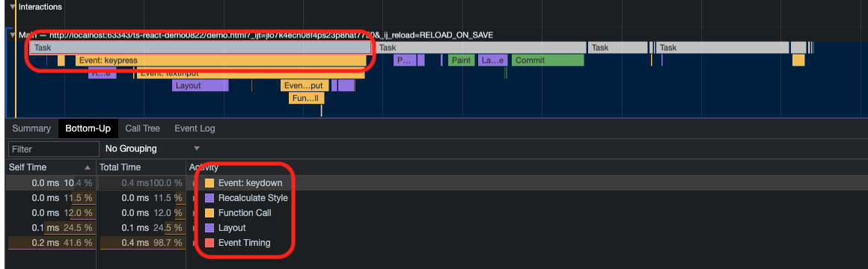Click the 100.0 % total time cell
868x269 pixels.
click(x=141, y=183)
